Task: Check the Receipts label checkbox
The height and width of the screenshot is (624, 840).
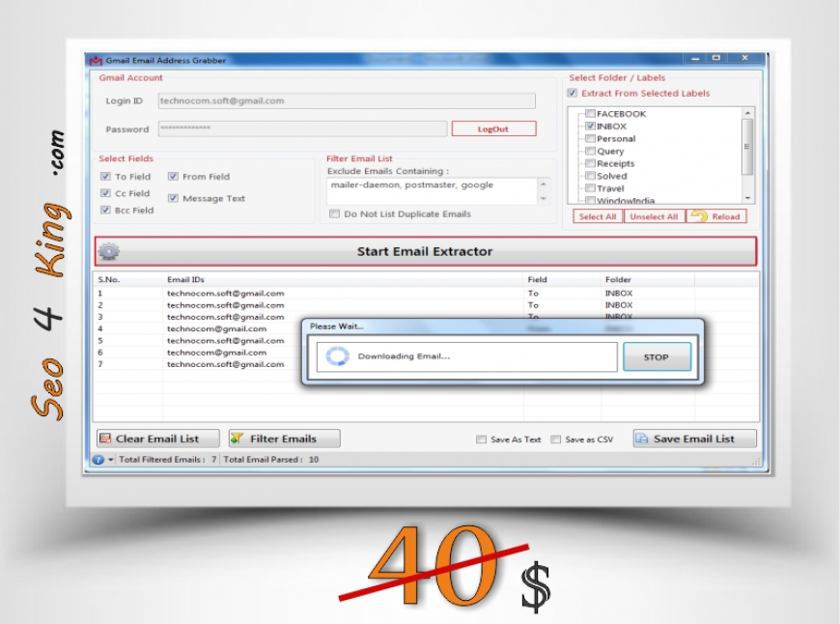Action: tap(590, 163)
